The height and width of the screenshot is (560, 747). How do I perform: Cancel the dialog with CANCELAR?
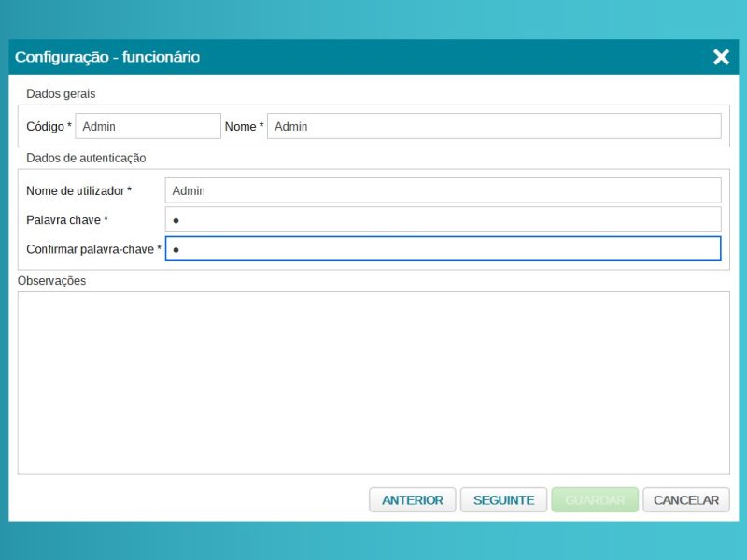click(x=686, y=500)
